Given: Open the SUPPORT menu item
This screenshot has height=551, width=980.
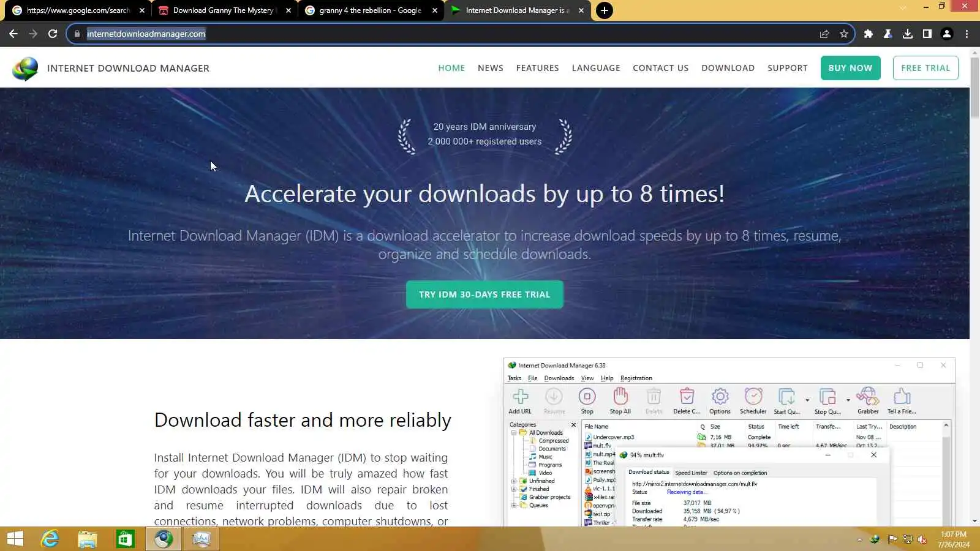Looking at the screenshot, I should (x=788, y=68).
